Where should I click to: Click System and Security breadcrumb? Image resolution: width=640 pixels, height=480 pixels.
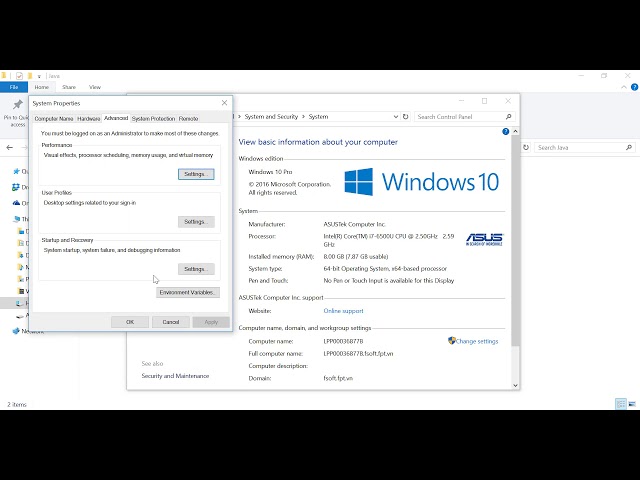(x=271, y=117)
